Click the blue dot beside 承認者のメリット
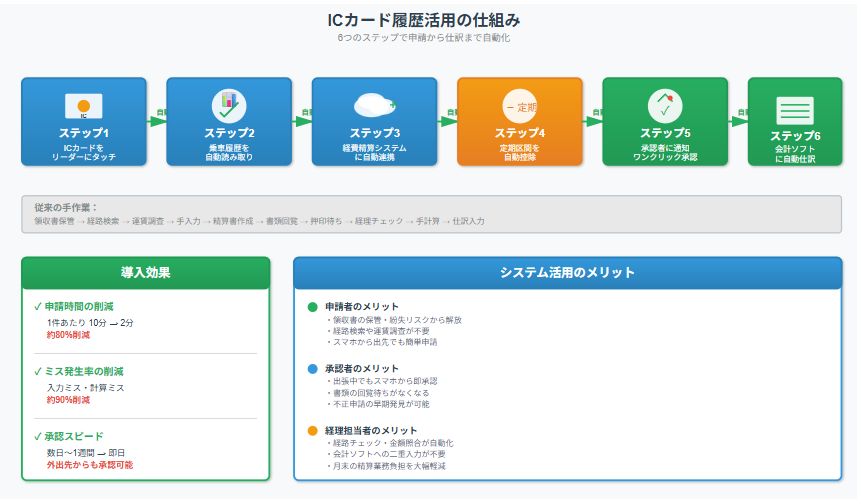This screenshot has height=504, width=861. (313, 368)
